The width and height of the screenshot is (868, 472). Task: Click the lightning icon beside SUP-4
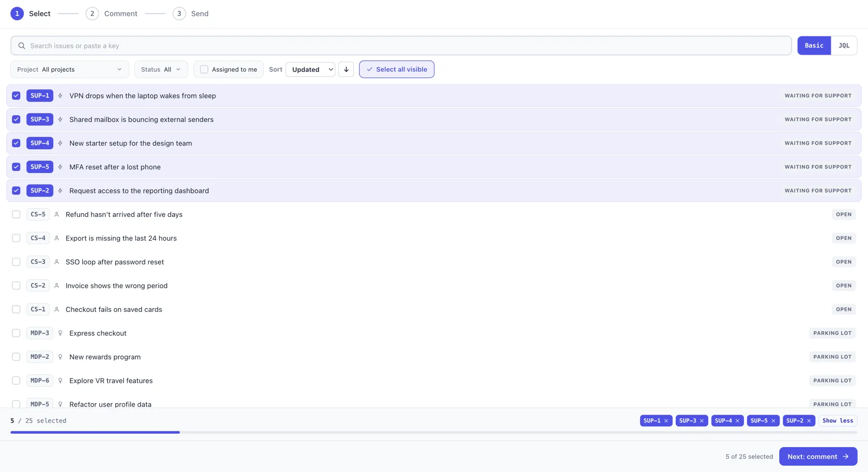(x=60, y=143)
